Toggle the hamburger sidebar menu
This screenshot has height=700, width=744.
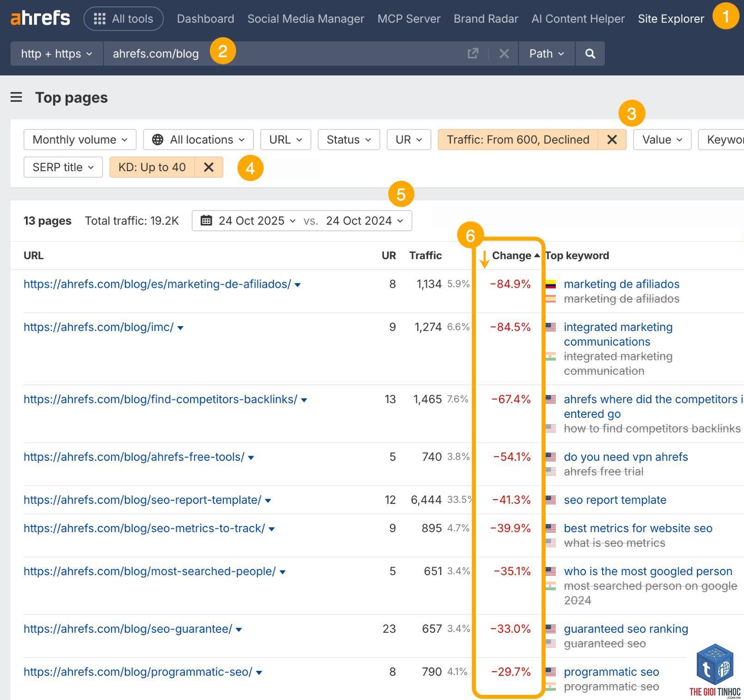pyautogui.click(x=16, y=97)
